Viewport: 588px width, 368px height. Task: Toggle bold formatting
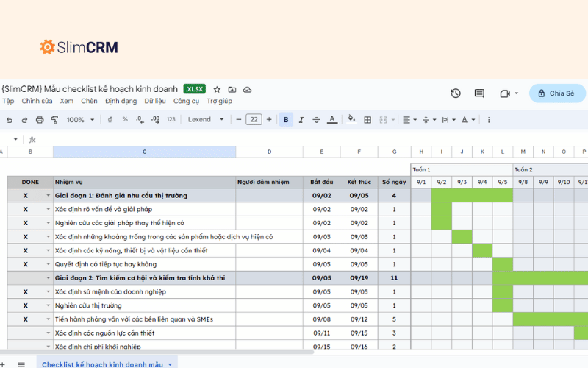286,120
